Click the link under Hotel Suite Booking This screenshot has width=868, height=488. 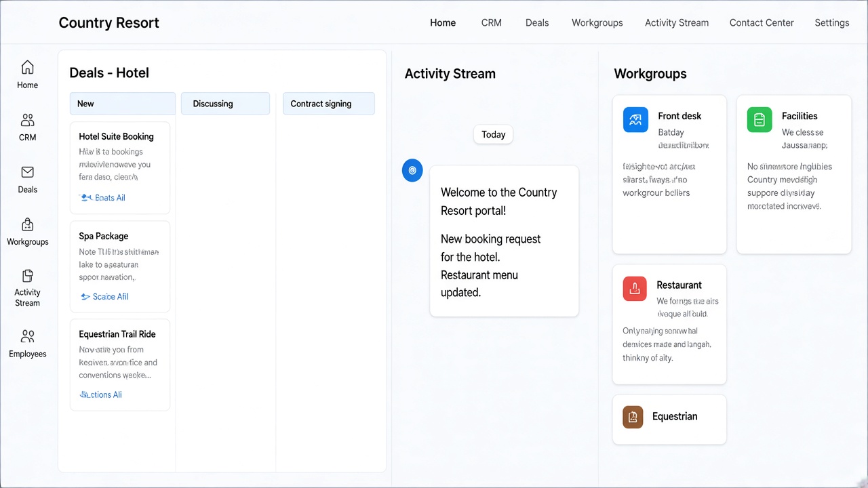pos(110,198)
